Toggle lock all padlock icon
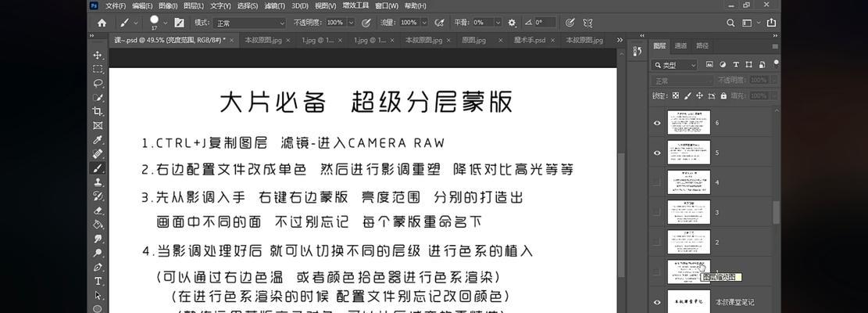This screenshot has height=313, width=868. (x=723, y=95)
